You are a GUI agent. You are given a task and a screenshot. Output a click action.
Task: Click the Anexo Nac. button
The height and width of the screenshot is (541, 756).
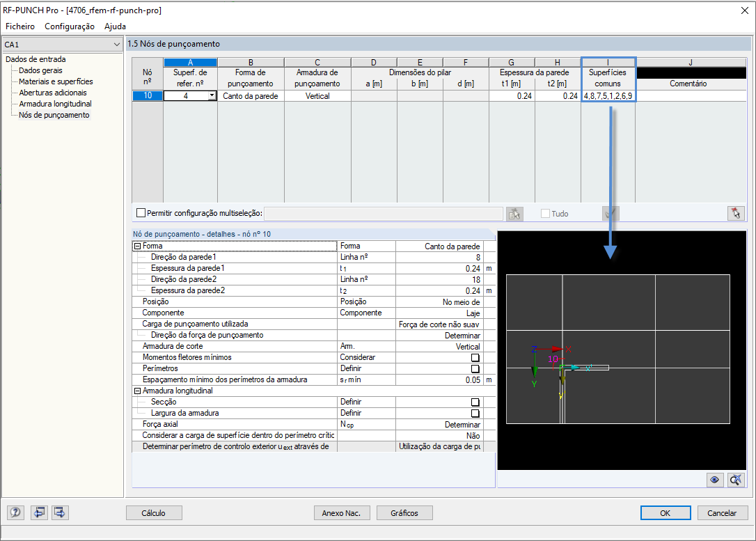click(x=341, y=513)
